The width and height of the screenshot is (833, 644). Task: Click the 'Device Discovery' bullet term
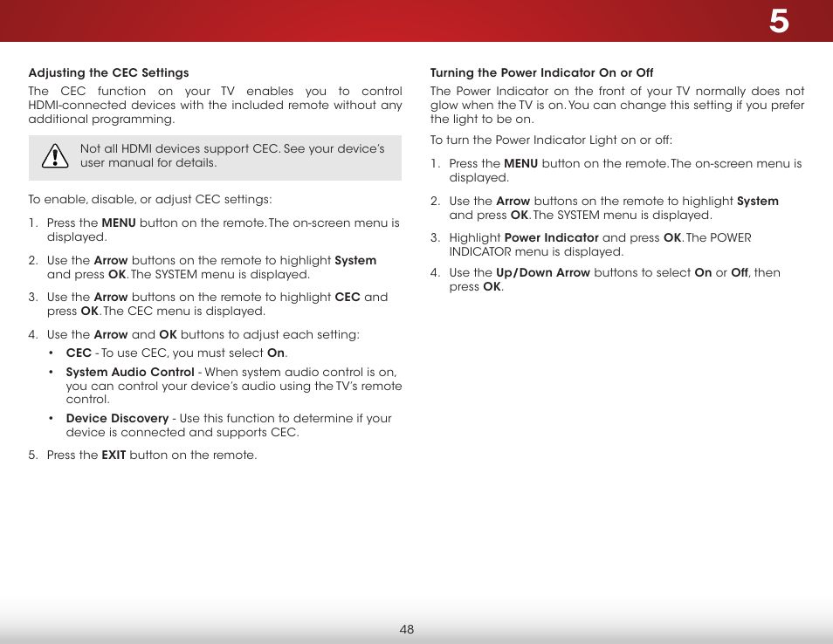pos(117,418)
